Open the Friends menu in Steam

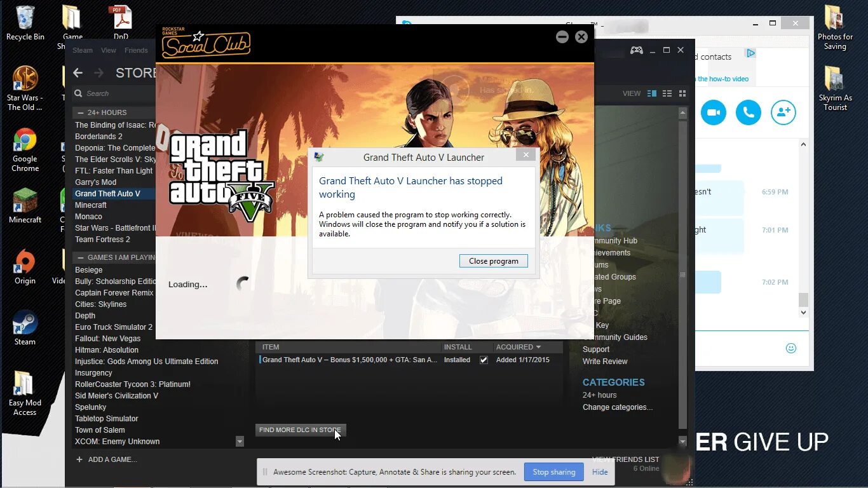pos(136,50)
